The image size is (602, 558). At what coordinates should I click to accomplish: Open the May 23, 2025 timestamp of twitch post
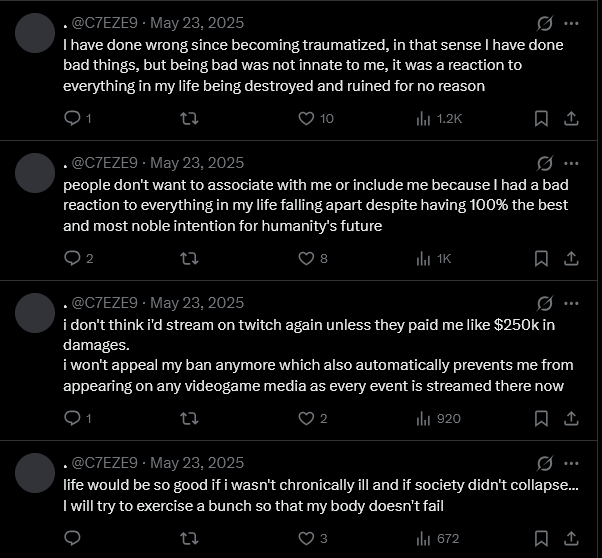pos(197,303)
